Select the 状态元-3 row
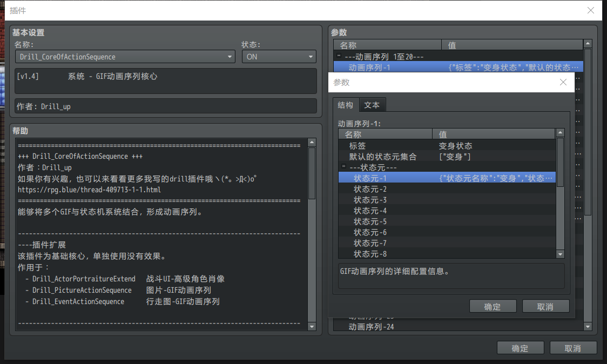 click(447, 200)
